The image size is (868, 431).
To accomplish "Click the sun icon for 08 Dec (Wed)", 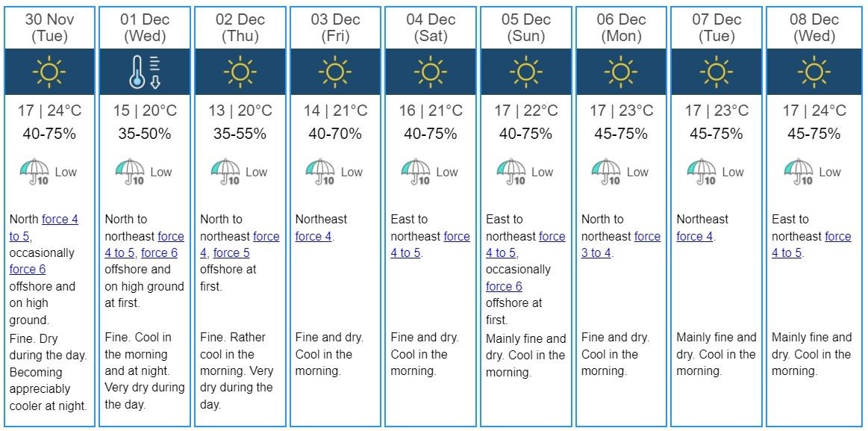I will point(813,72).
